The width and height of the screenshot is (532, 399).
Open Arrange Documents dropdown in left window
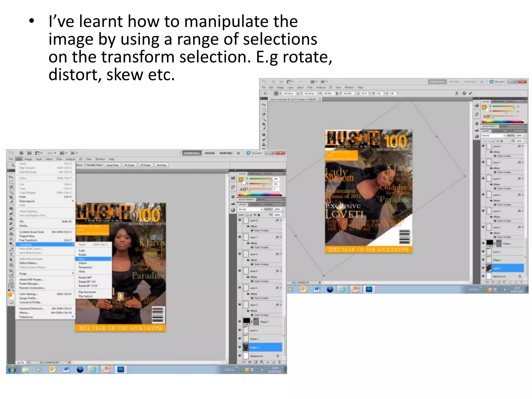pos(64,153)
